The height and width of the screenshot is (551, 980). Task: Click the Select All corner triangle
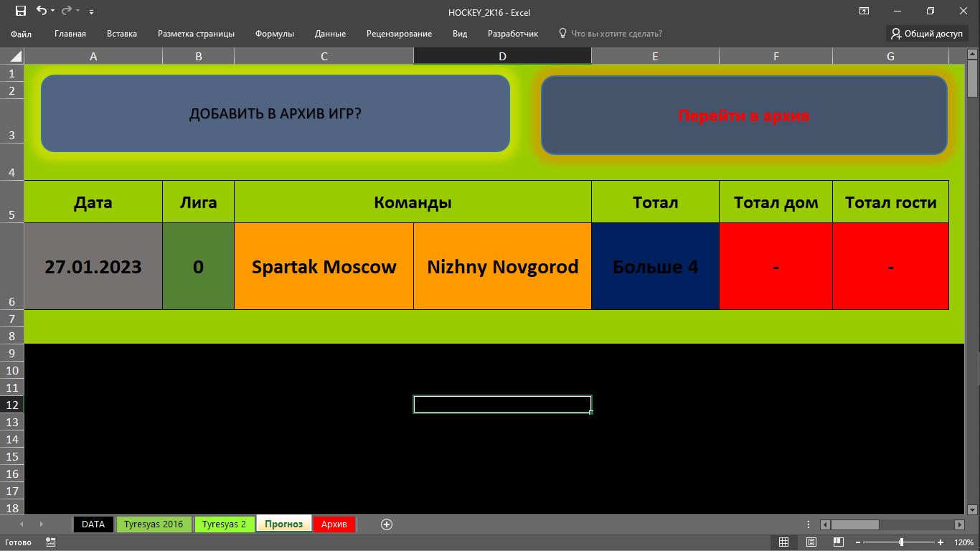coord(12,56)
